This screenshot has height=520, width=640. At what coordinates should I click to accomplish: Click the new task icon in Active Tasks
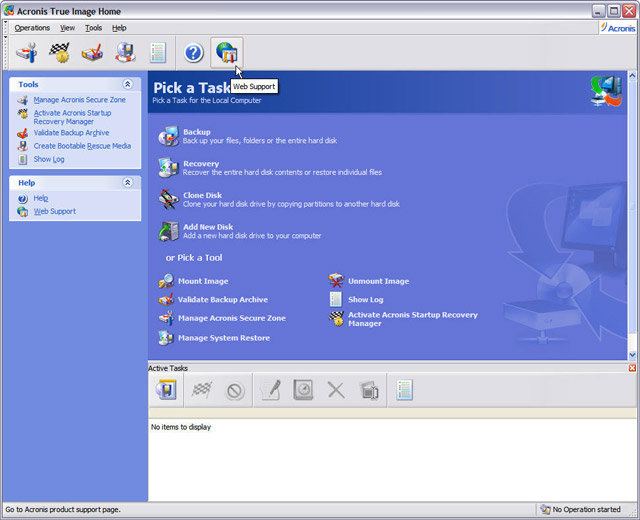coord(166,390)
